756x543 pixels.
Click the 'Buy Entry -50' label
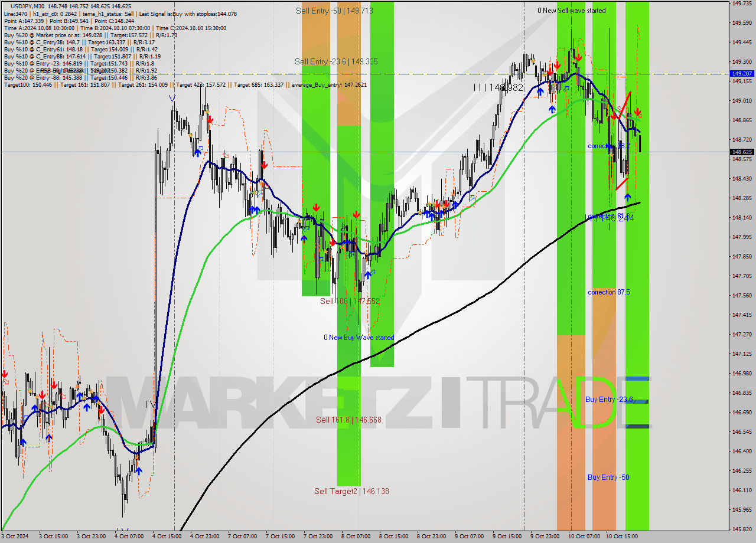[608, 477]
